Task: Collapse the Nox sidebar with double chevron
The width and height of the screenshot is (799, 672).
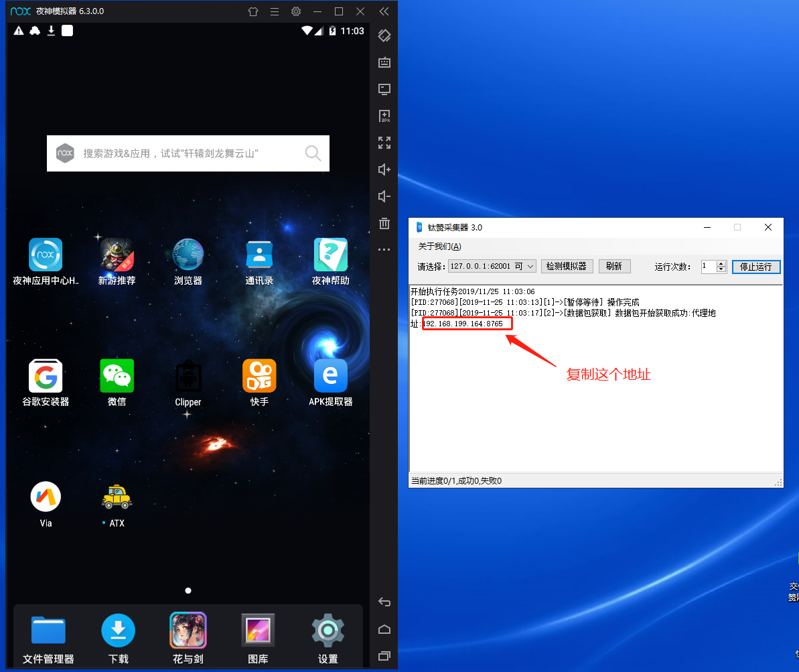Action: pyautogui.click(x=384, y=11)
